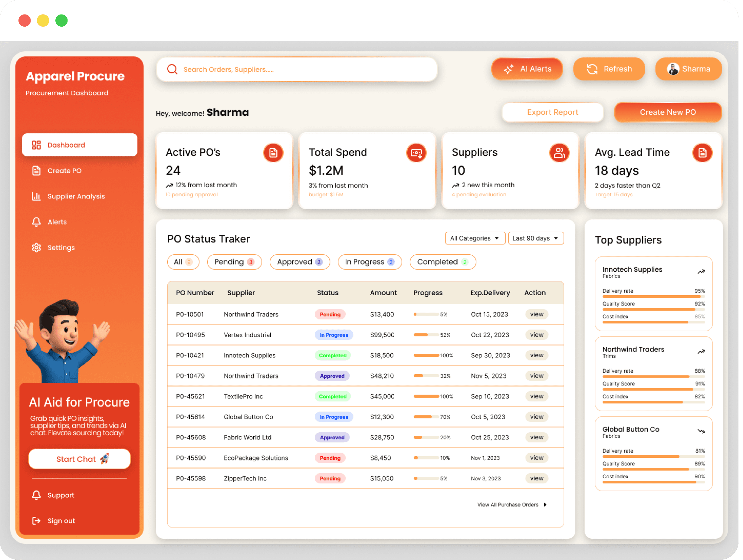Click progress bar for PO-10495

click(426, 335)
